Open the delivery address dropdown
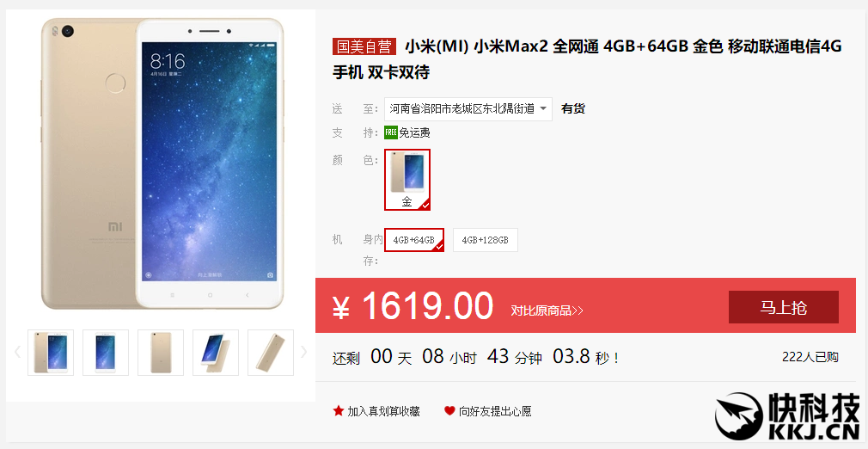 point(468,108)
